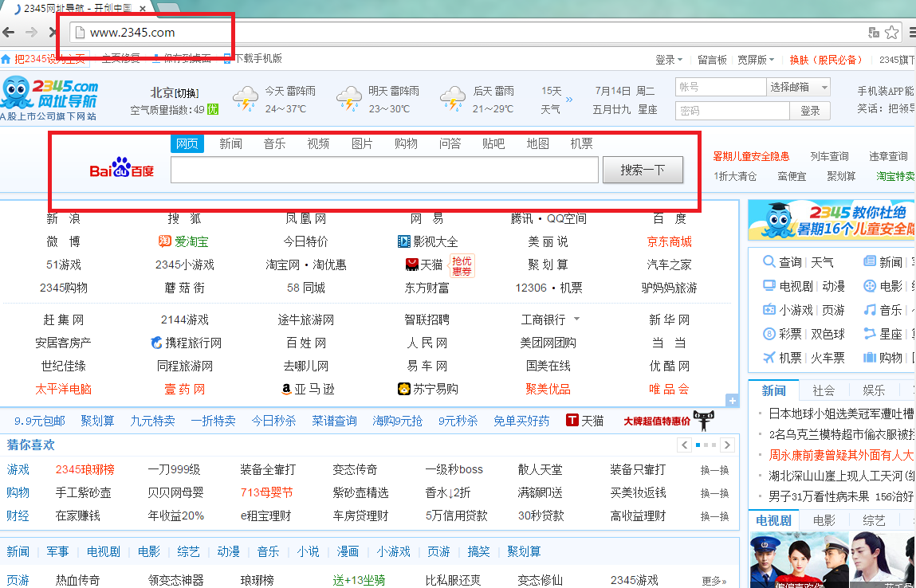Click the Baidu 百度 logo
The width and height of the screenshot is (916, 588).
point(121,169)
